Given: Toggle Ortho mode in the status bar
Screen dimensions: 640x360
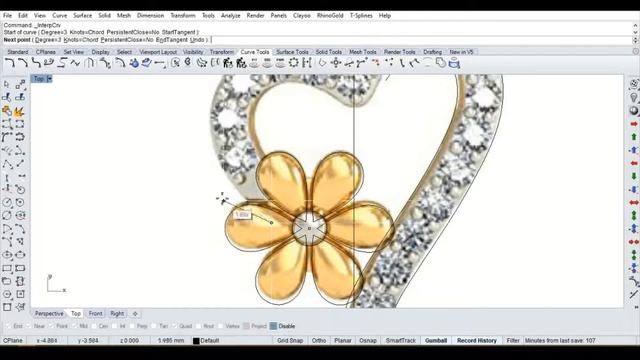Looking at the screenshot, I should [x=319, y=340].
